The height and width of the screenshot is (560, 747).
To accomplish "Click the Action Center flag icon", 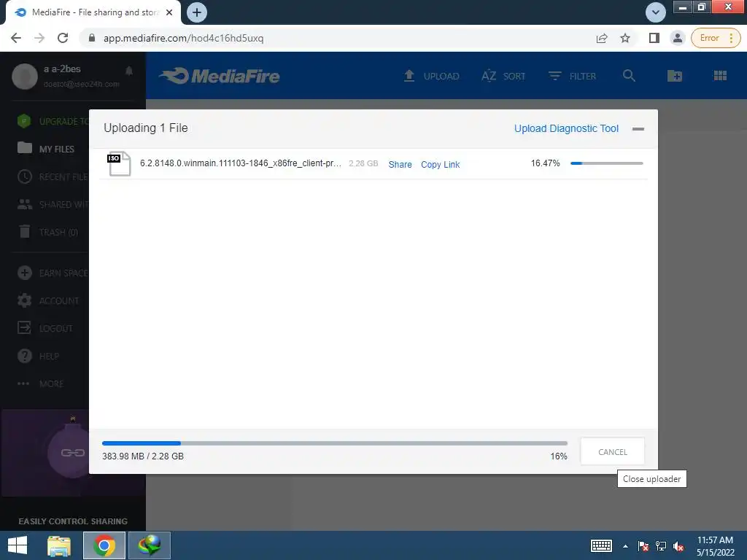I will pos(643,546).
